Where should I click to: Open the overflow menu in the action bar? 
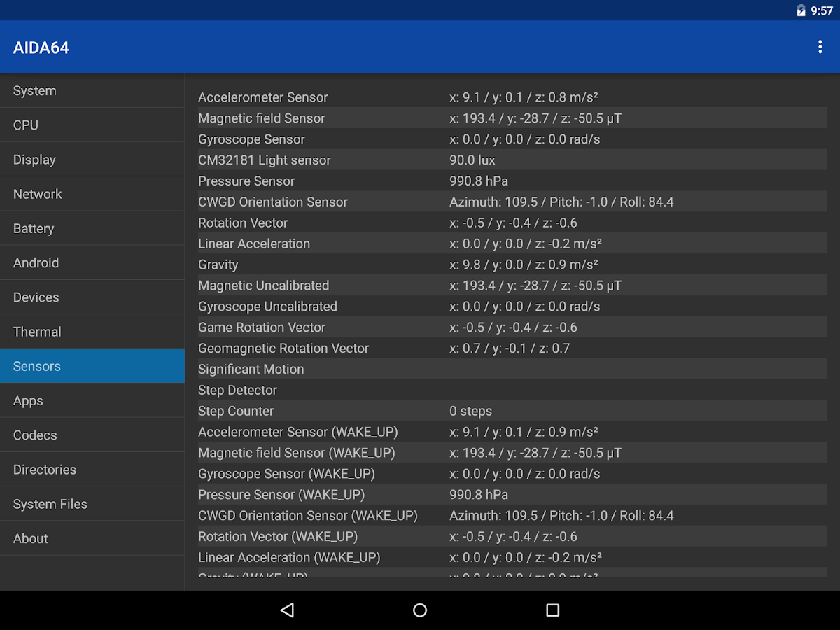pyautogui.click(x=820, y=46)
